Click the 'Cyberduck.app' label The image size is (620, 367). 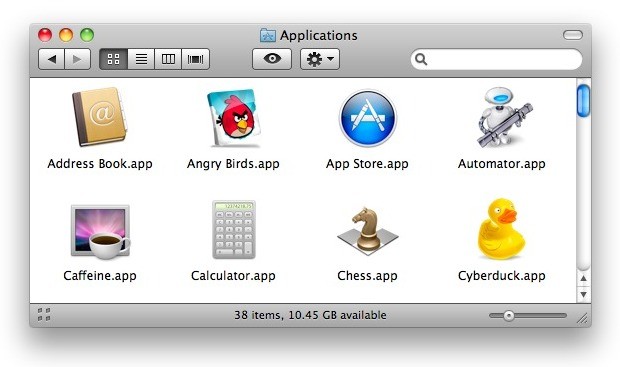pos(501,276)
